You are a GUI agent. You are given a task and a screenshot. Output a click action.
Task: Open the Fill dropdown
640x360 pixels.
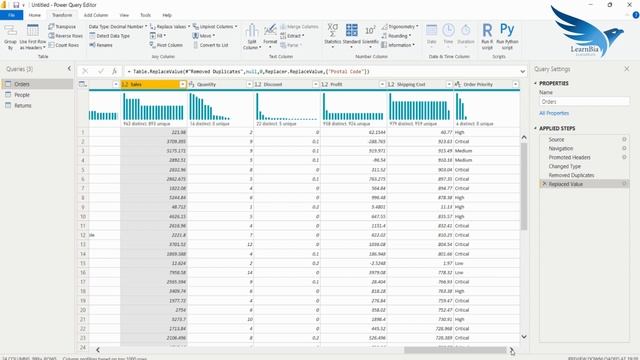coord(158,36)
